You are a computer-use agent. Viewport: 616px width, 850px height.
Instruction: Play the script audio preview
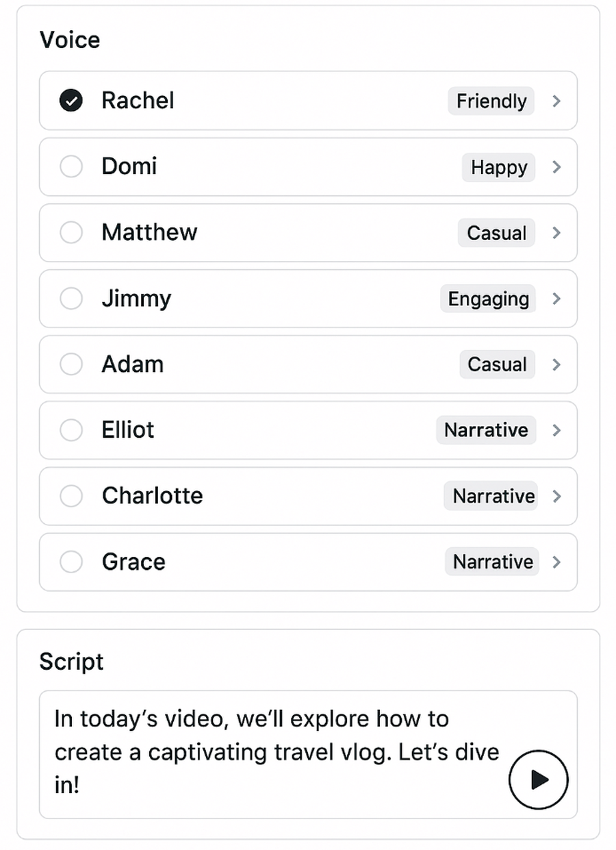pos(539,779)
